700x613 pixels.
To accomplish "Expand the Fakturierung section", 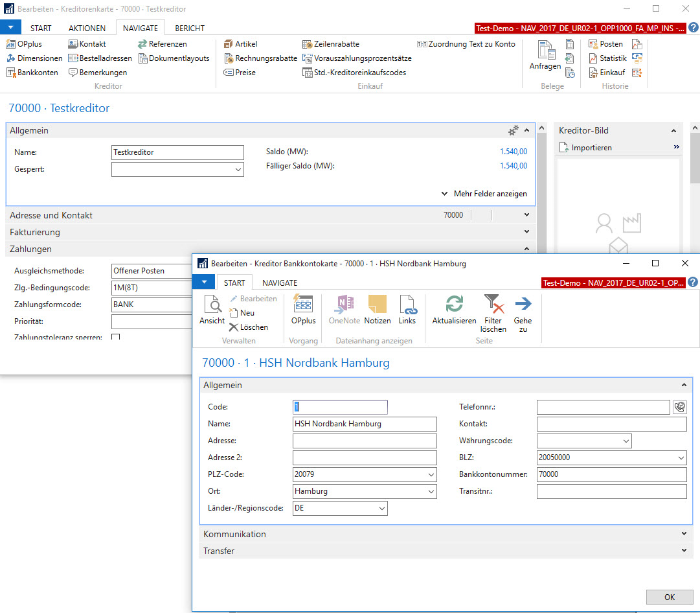I will [x=270, y=232].
